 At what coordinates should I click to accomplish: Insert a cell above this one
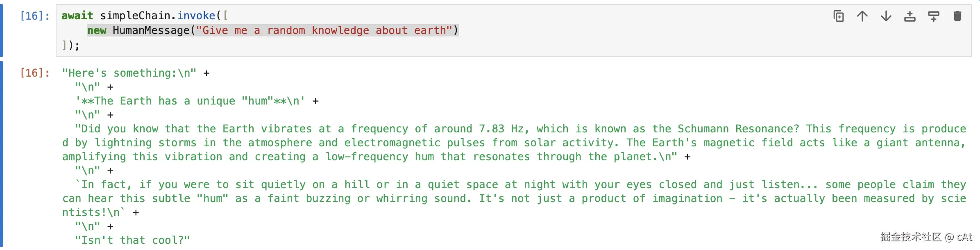[x=910, y=16]
